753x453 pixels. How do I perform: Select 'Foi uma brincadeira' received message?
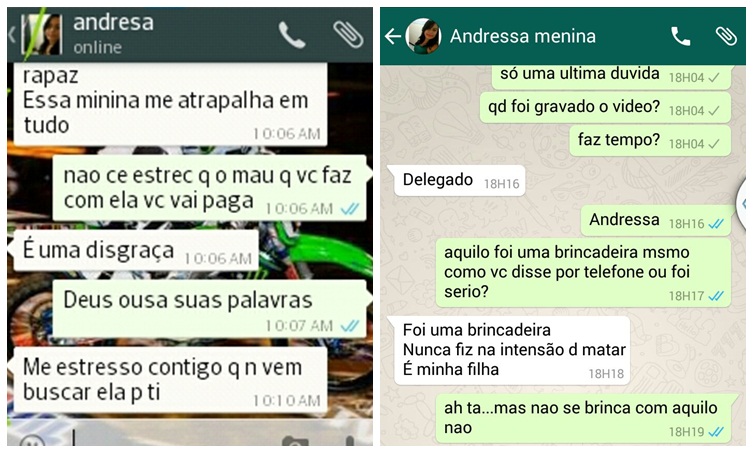tap(511, 350)
